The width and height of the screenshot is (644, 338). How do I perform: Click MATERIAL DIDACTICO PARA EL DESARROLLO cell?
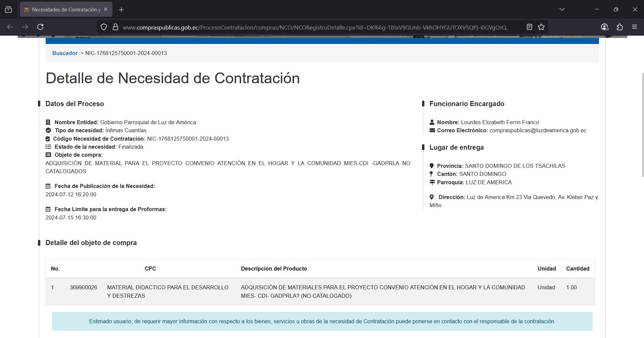168,291
